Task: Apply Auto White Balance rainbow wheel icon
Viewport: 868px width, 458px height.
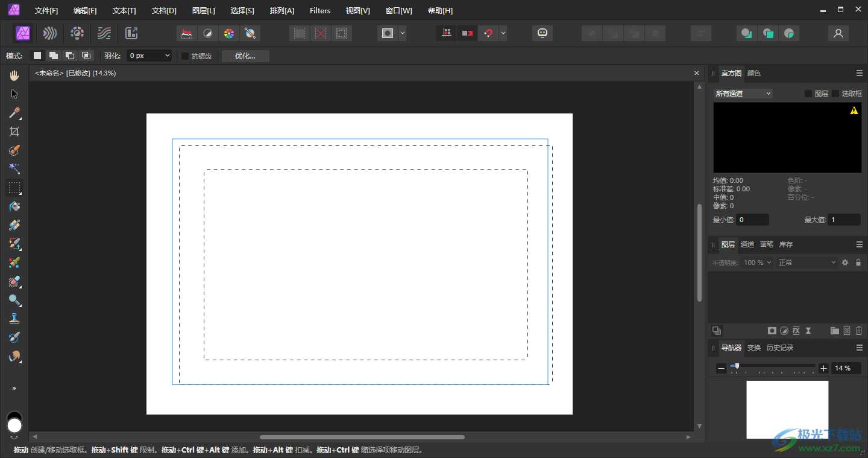Action: pos(228,33)
